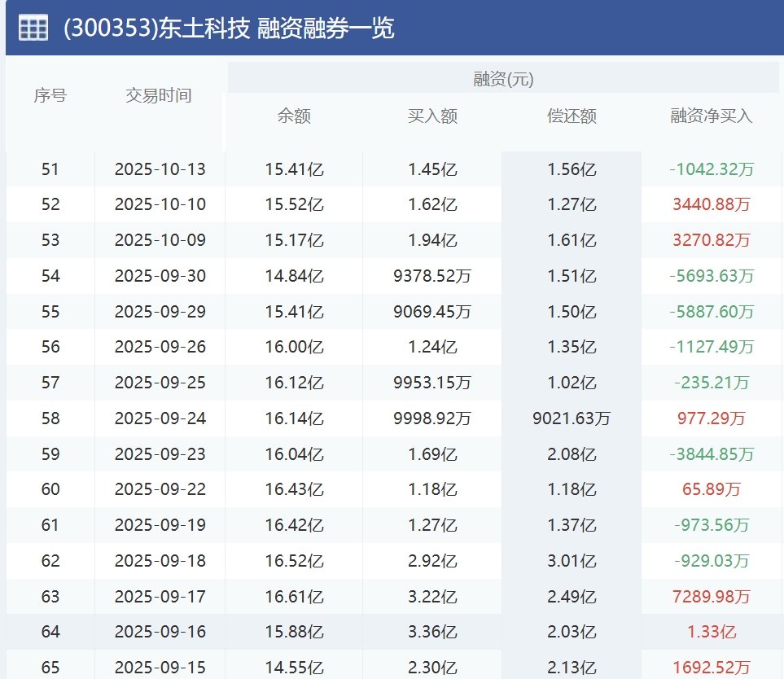
Task: Select date cell 2025-10-10
Action: (x=160, y=204)
